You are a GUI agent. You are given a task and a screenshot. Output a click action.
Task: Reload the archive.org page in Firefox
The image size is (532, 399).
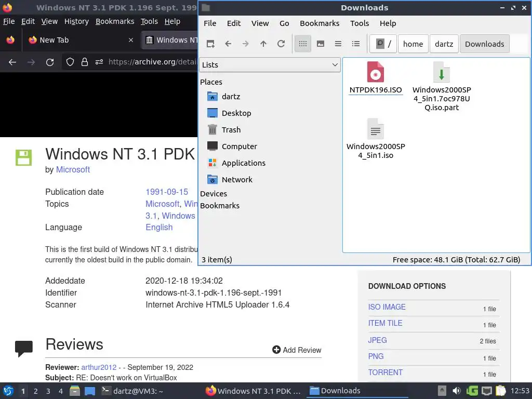point(50,62)
